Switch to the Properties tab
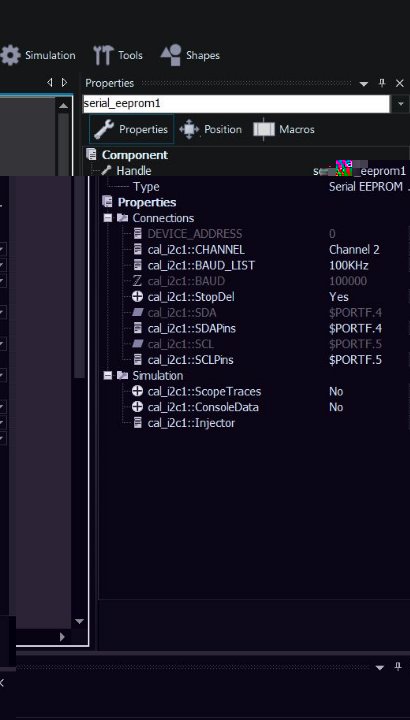The height and width of the screenshot is (720, 410). 131,129
